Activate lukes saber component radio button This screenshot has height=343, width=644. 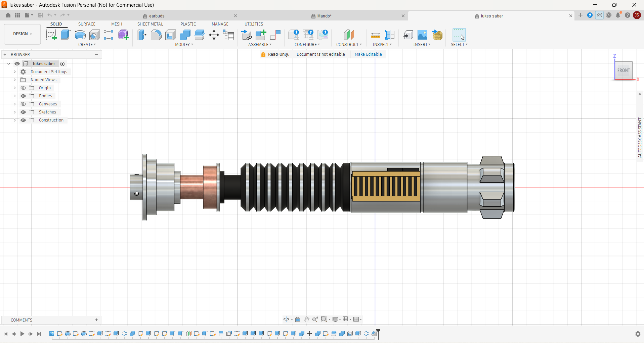pos(62,64)
